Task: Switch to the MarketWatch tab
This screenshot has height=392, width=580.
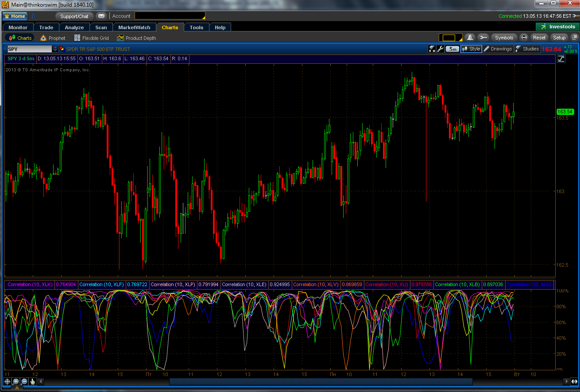Action: [x=134, y=27]
